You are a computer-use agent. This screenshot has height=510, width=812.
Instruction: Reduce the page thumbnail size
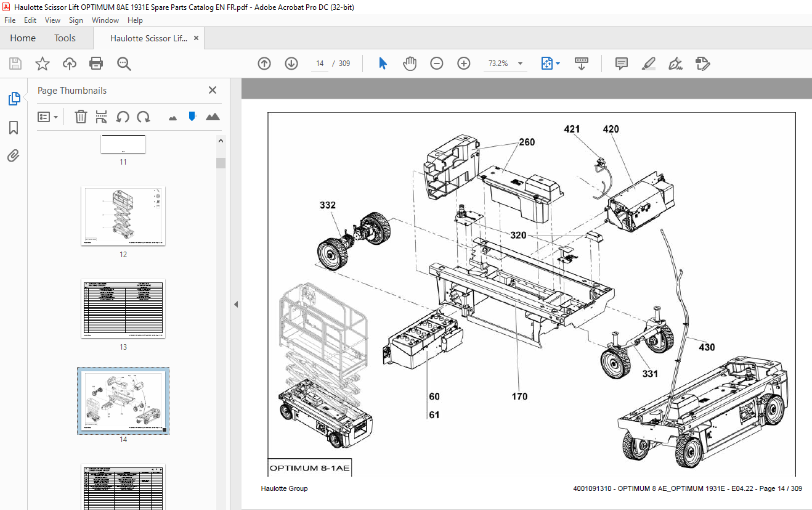click(173, 117)
